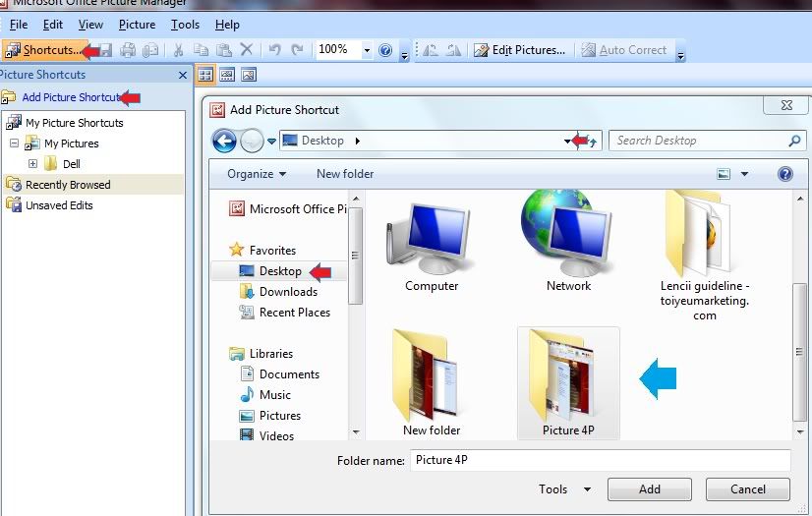
Task: Switch to Thumbnail view
Action: click(x=205, y=75)
